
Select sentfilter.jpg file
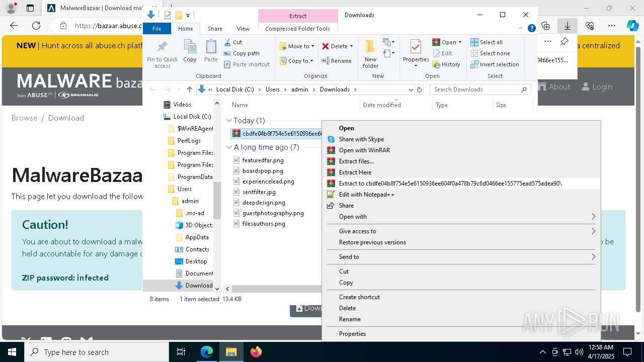pos(259,192)
